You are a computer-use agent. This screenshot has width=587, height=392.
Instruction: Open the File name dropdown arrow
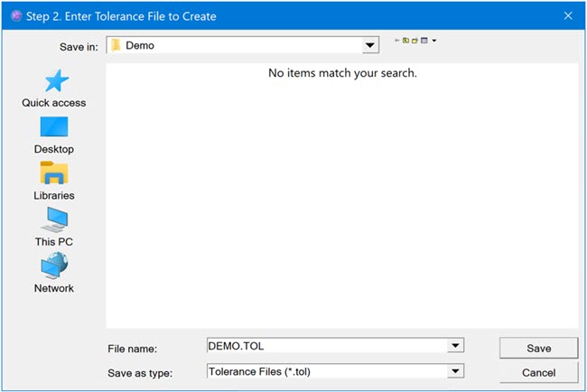tap(456, 346)
